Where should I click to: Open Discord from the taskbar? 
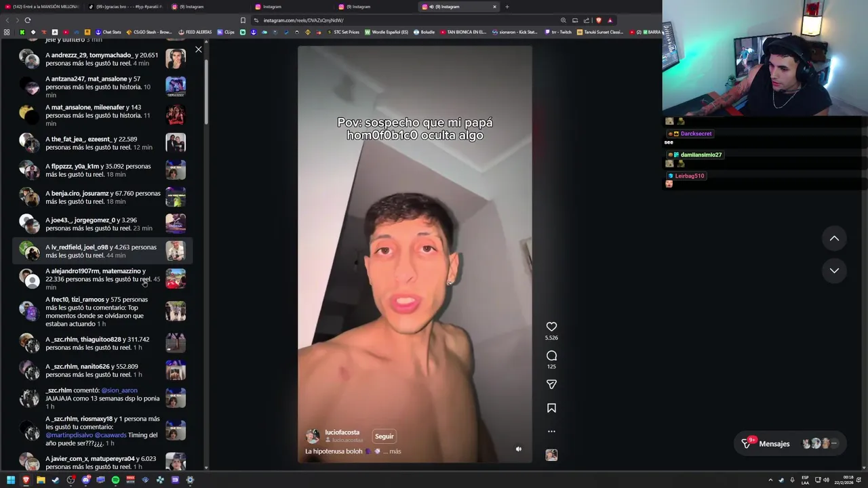point(86,480)
